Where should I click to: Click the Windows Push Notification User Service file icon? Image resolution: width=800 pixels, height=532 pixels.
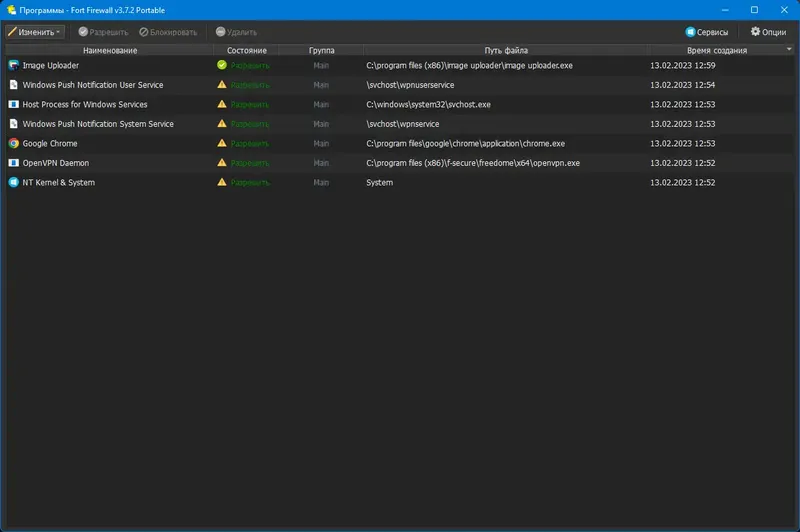[x=14, y=85]
